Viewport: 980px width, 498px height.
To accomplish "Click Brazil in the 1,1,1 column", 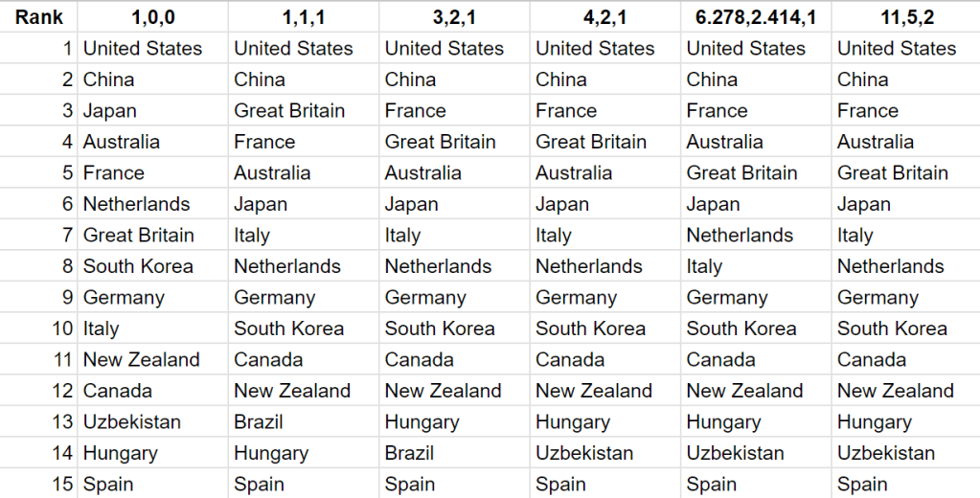I will 259,422.
